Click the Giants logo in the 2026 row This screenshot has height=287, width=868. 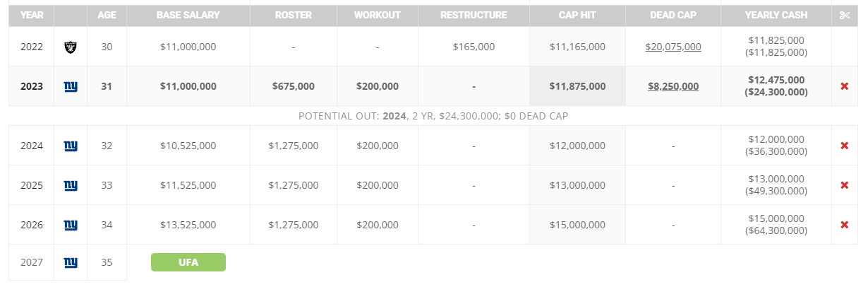point(71,225)
